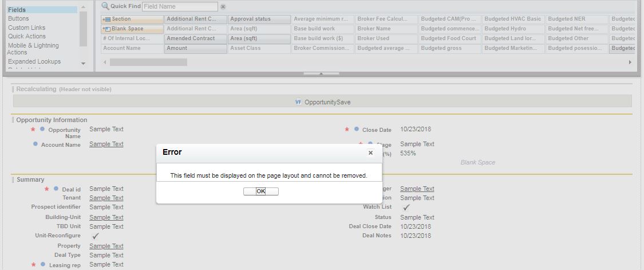Image resolution: width=644 pixels, height=270 pixels.
Task: Open the Account Name Sample Text link
Action: tap(106, 144)
